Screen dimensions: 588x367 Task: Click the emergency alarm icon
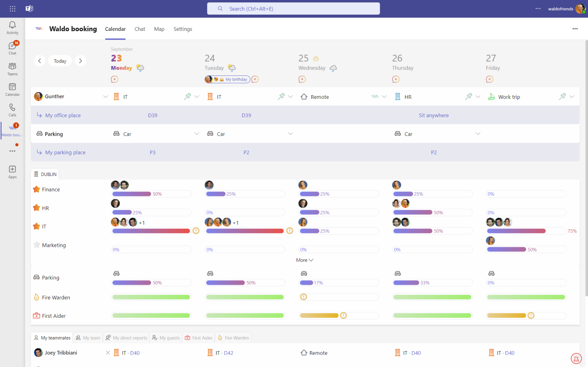tap(576, 359)
